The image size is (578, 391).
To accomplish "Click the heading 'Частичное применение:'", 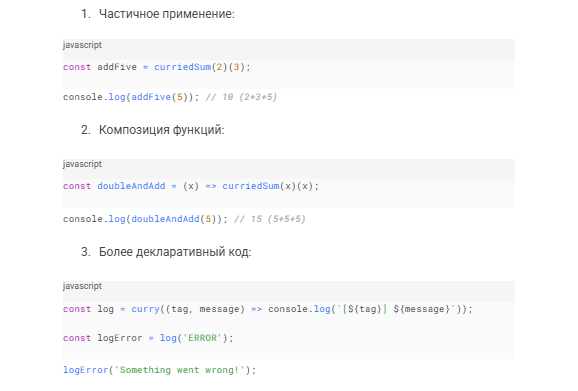I will tap(167, 14).
